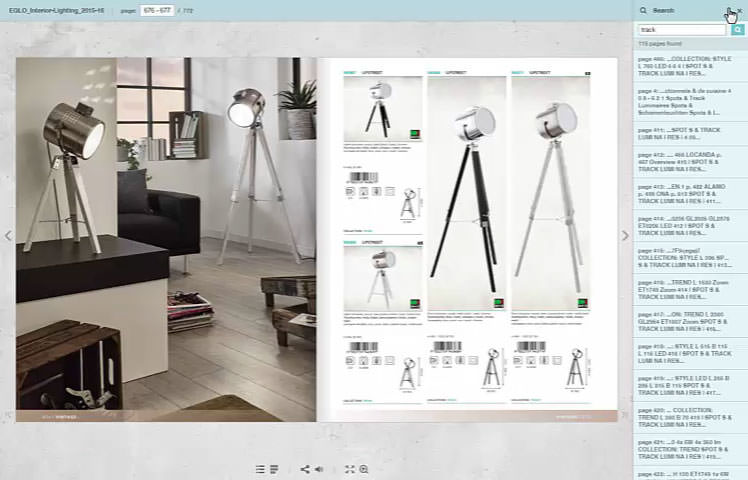Viewport: 748px width, 480px height.
Task: Go to previous page with left arrow
Action: [x=8, y=236]
